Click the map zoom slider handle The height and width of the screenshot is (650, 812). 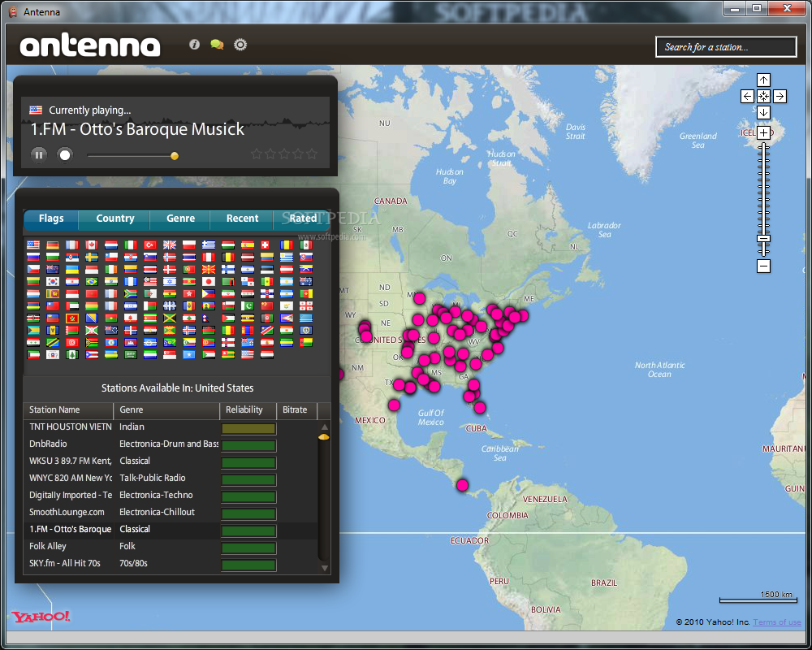tap(764, 238)
